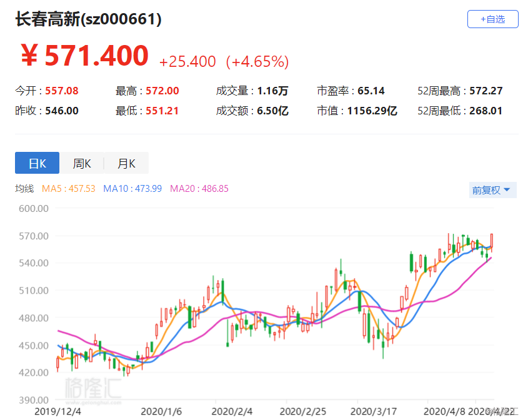523x420 pixels.
Task: Click the 420.00 y-axis label
Action: click(x=34, y=372)
